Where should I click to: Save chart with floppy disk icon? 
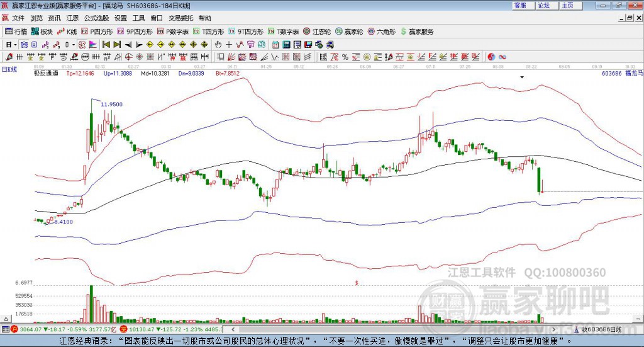tap(308, 45)
